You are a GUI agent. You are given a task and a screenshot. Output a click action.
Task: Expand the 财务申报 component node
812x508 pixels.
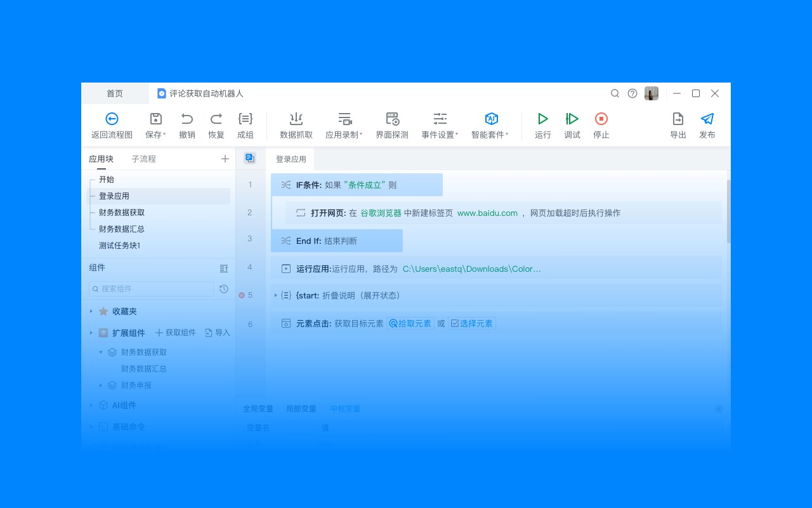[100, 385]
